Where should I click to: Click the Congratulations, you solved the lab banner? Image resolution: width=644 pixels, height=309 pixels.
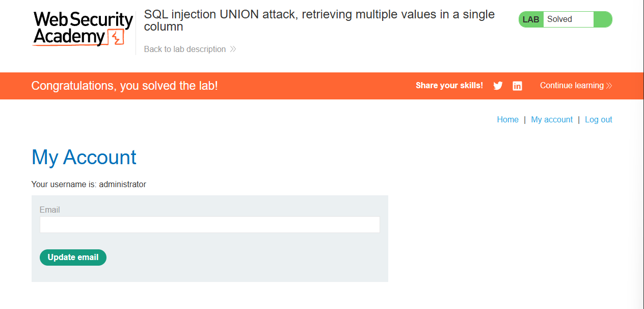(124, 86)
